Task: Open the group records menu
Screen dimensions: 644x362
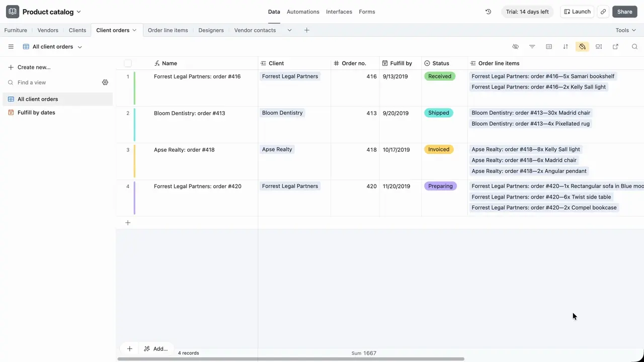Action: pyautogui.click(x=549, y=46)
